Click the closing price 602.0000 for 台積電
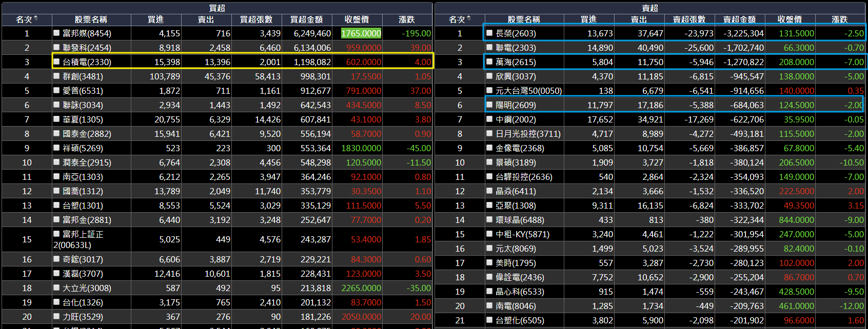The height and width of the screenshot is (329, 868). click(x=364, y=62)
